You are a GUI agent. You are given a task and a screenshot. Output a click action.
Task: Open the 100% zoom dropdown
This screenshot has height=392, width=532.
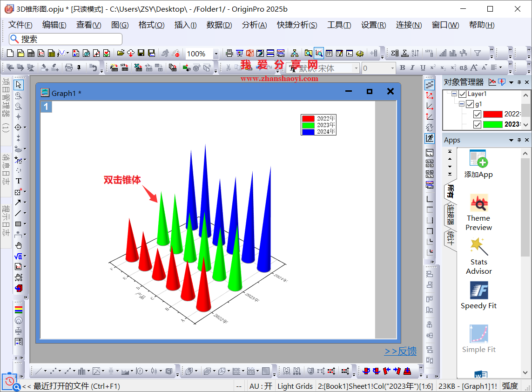216,54
